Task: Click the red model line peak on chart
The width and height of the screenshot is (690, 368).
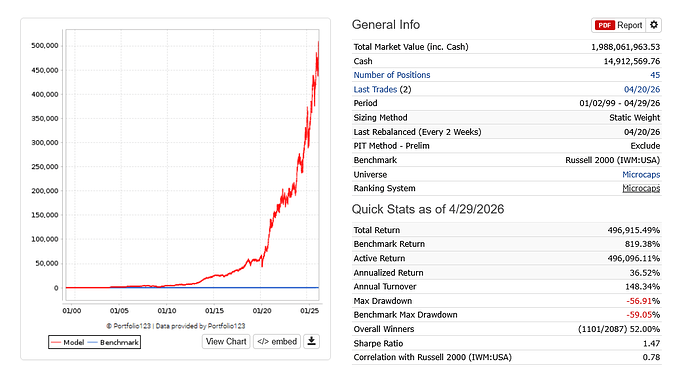Action: click(x=318, y=43)
